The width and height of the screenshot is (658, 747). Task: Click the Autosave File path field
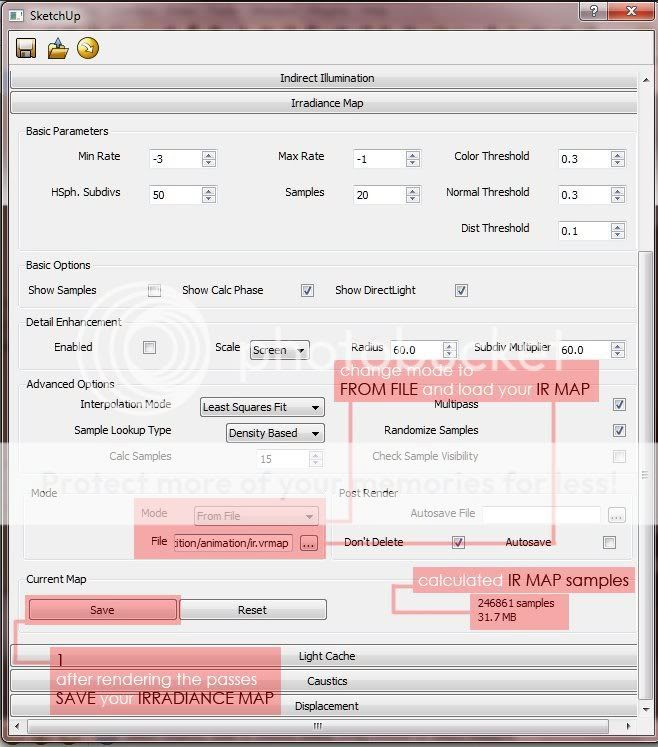pyautogui.click(x=541, y=515)
